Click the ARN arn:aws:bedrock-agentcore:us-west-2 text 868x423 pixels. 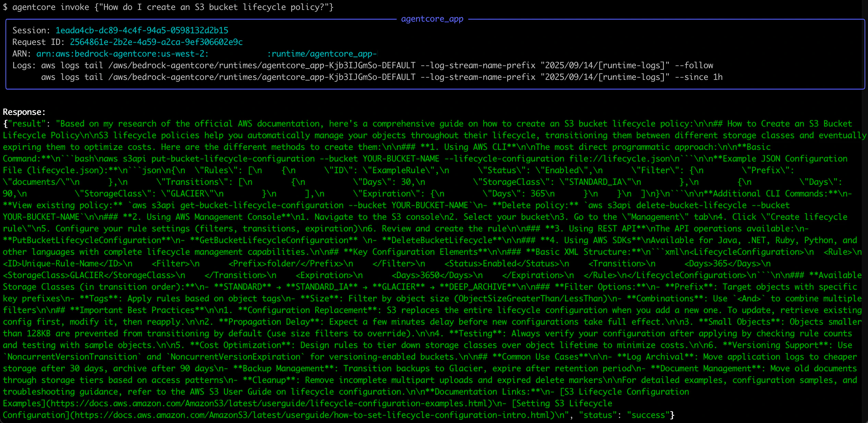(122, 54)
